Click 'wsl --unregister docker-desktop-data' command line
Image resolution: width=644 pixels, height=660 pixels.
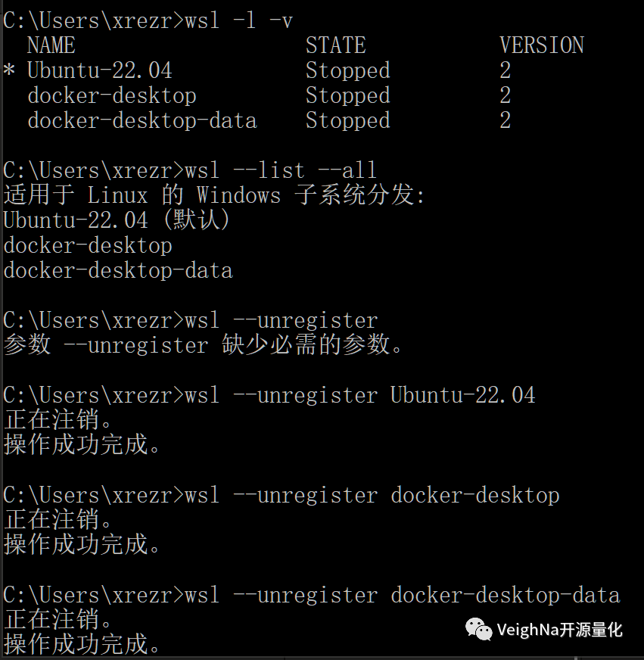click(x=403, y=595)
